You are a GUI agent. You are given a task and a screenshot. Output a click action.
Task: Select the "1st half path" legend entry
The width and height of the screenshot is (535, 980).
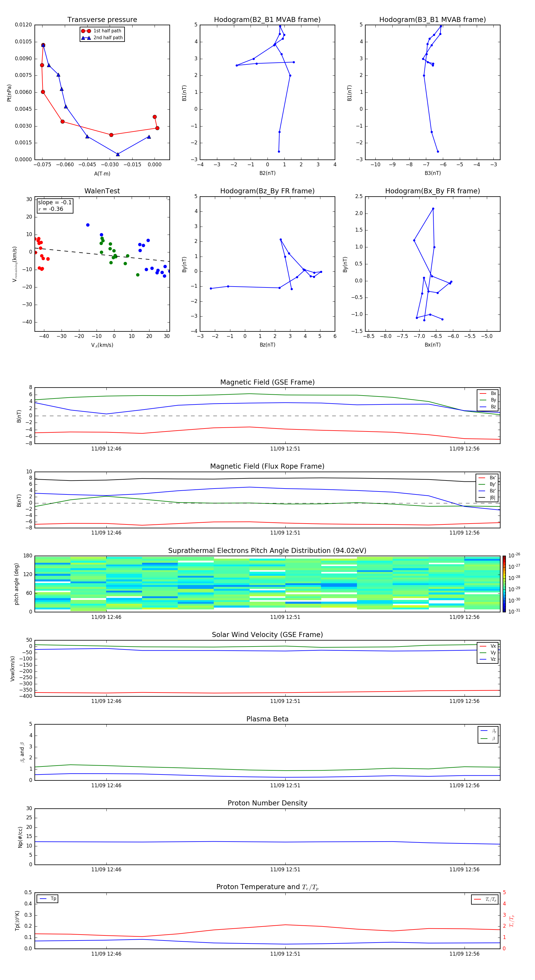tap(102, 31)
